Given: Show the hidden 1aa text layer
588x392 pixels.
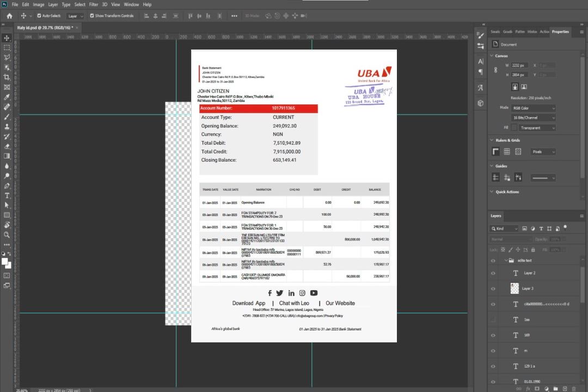Looking at the screenshot, I should pos(493,320).
